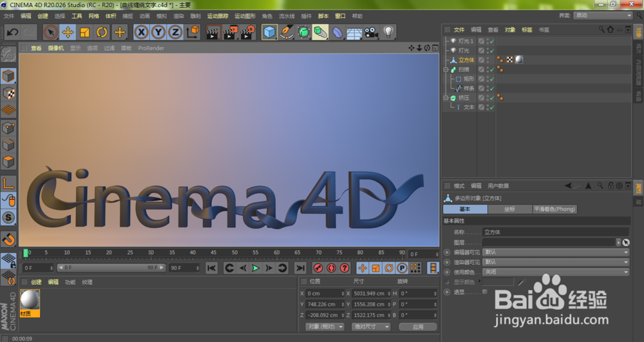644x342 pixels.
Task: Open the 绝对尺寸 size dropdown
Action: pos(371,327)
